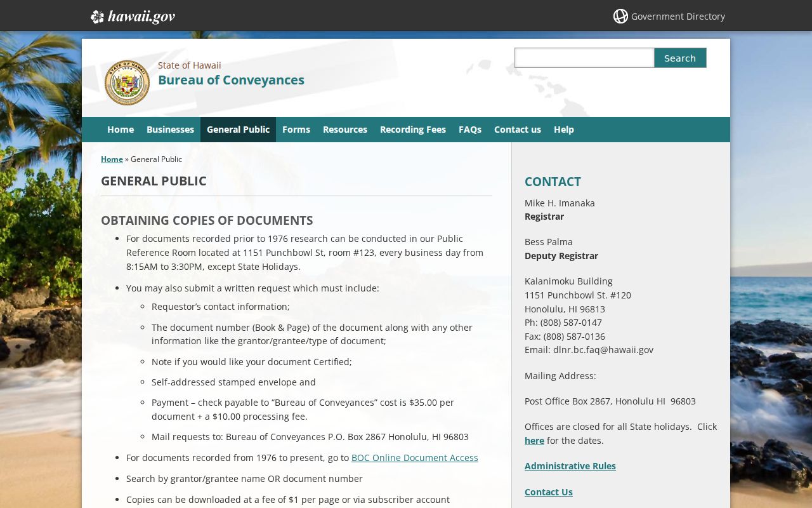Open the Resources menu
This screenshot has height=508, width=812.
345,130
